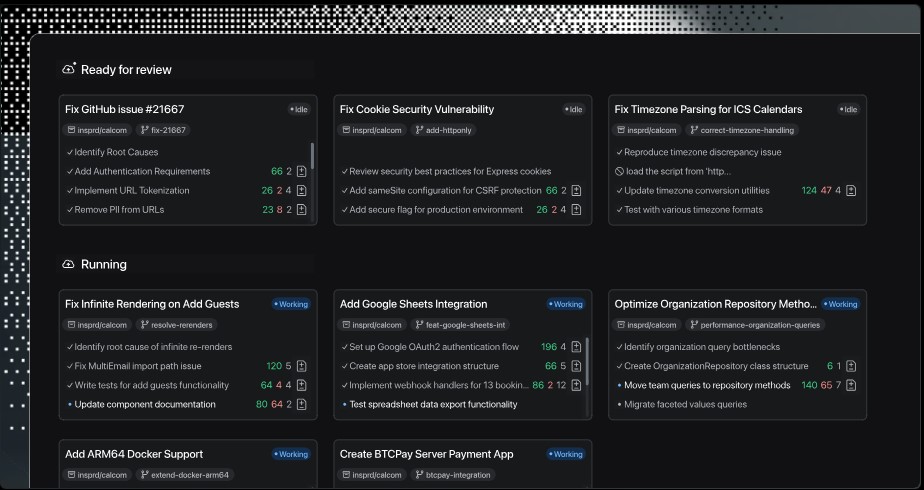This screenshot has height=490, width=924.
Task: Open diff icon for Set up Google OAuth2 row
Action: pyautogui.click(x=576, y=347)
